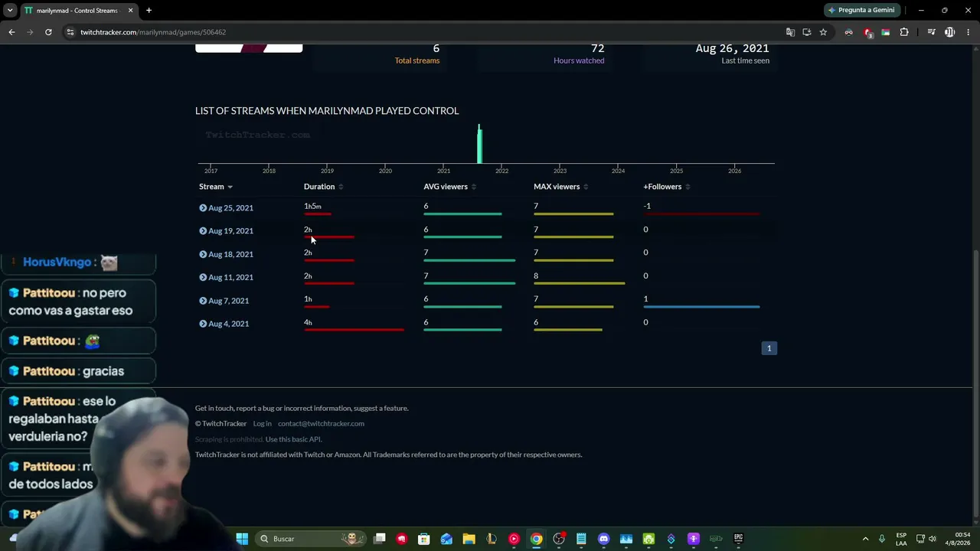Open the red extension with badge
The width and height of the screenshot is (980, 551).
867,32
